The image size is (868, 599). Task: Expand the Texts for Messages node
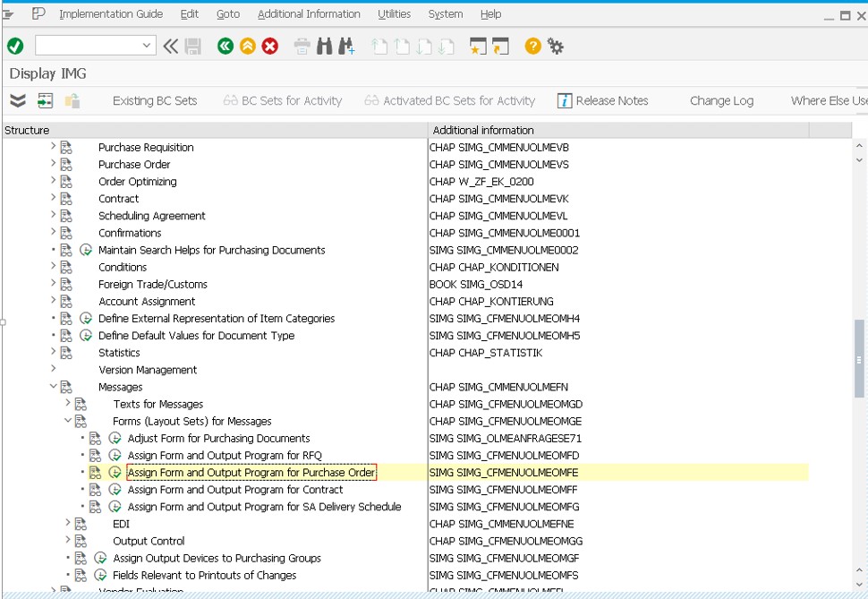click(x=67, y=403)
